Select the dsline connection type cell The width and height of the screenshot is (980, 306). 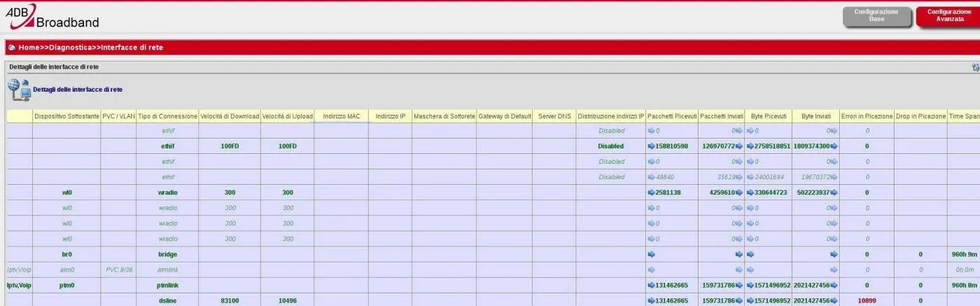tap(168, 301)
